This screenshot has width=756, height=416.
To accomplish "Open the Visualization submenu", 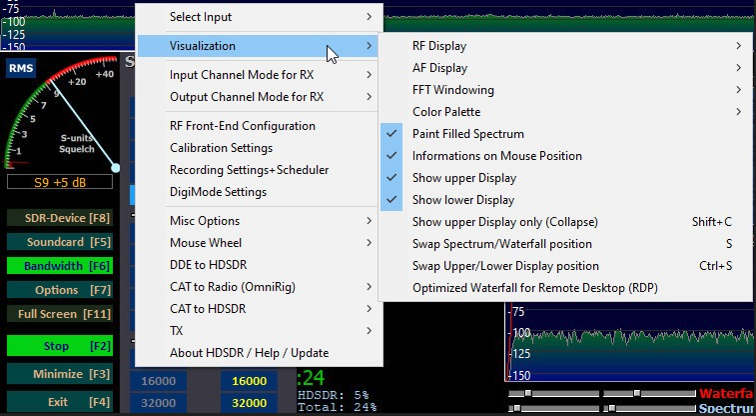I will (x=260, y=46).
